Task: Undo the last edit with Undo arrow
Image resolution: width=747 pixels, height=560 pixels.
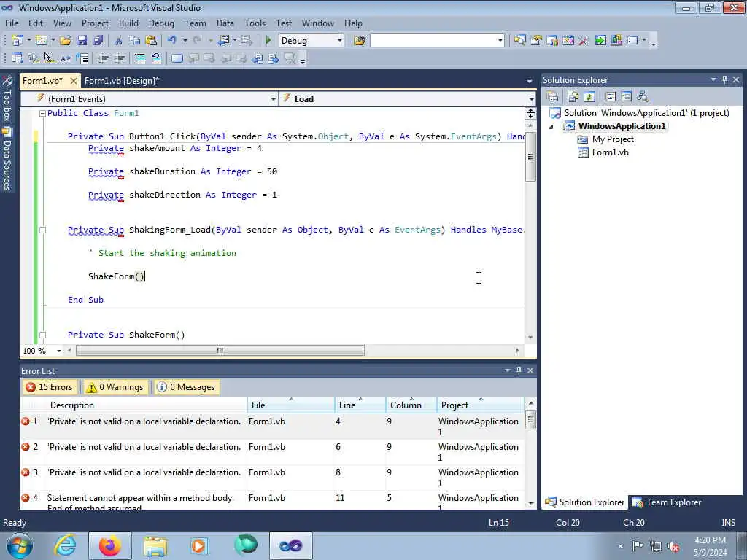Action: pyautogui.click(x=172, y=41)
